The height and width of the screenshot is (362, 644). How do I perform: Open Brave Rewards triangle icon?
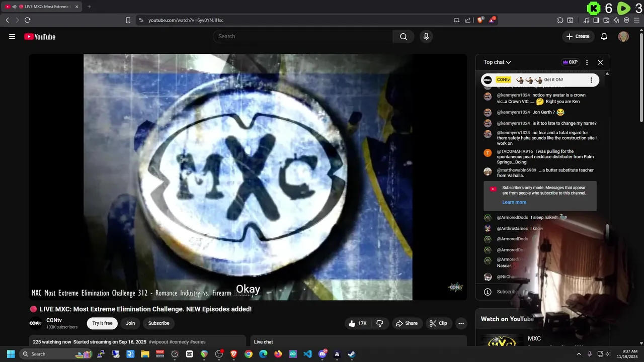pos(493,20)
